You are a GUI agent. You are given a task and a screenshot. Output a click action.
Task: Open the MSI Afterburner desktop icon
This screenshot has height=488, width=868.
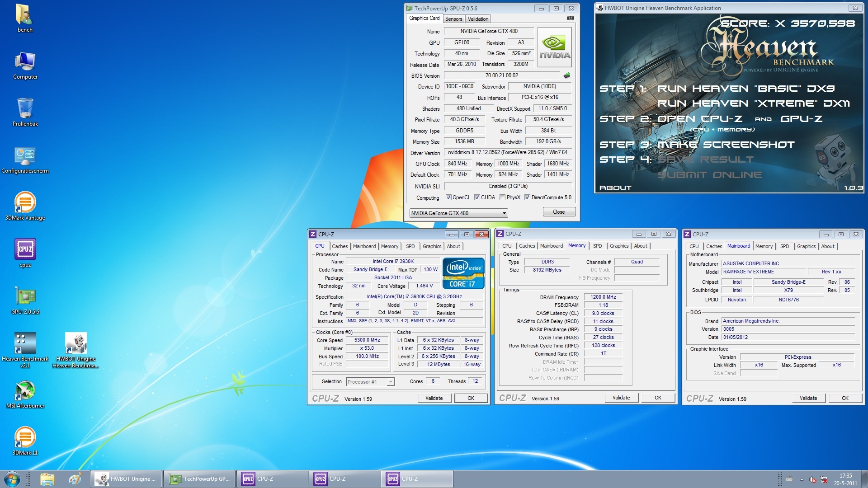coord(25,390)
